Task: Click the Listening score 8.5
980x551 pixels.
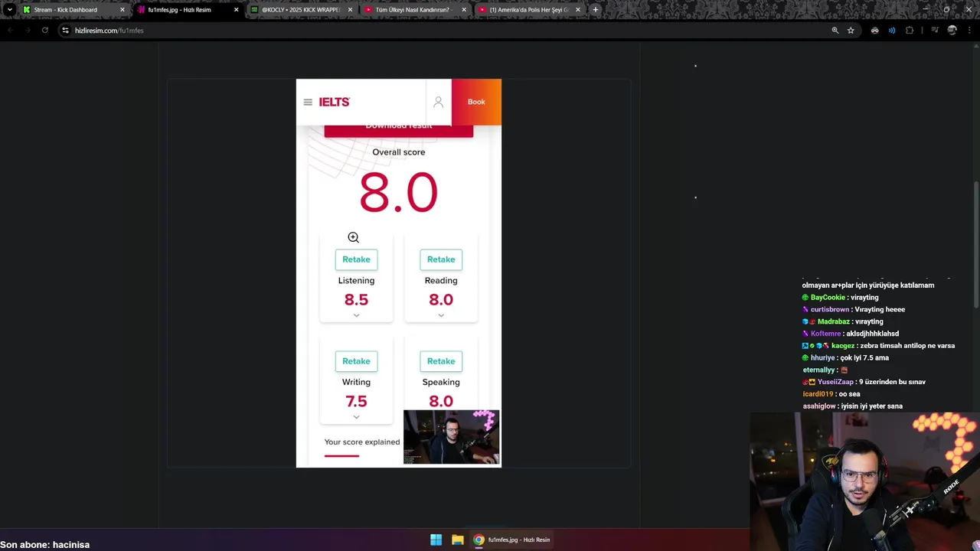Action: 356,300
